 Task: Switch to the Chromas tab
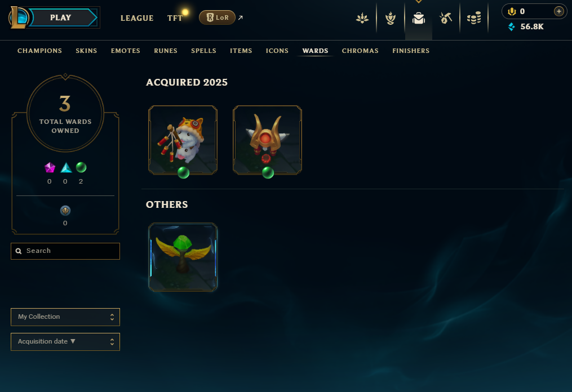click(360, 51)
